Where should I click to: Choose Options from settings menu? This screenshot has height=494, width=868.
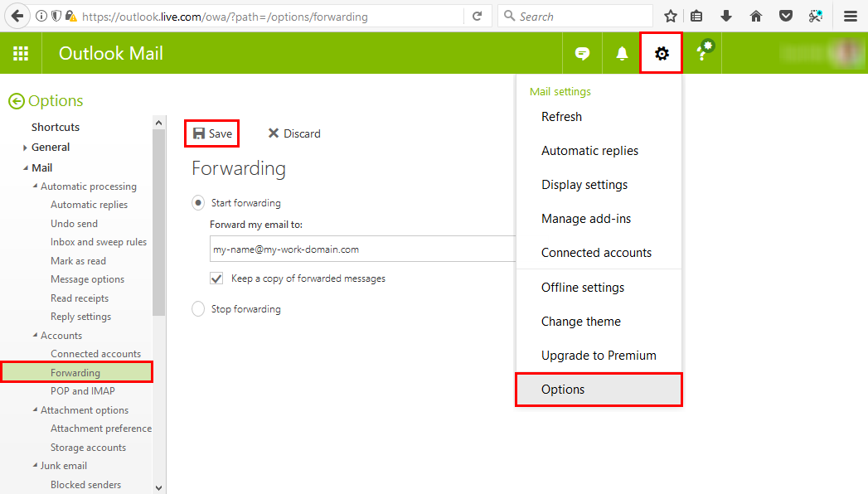click(x=563, y=390)
